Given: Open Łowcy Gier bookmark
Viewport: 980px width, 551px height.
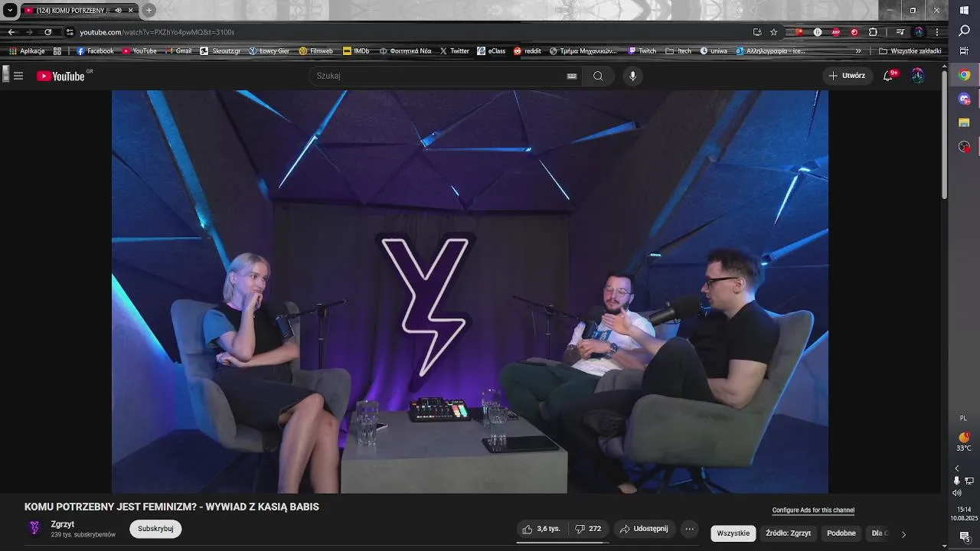Looking at the screenshot, I should pos(269,51).
